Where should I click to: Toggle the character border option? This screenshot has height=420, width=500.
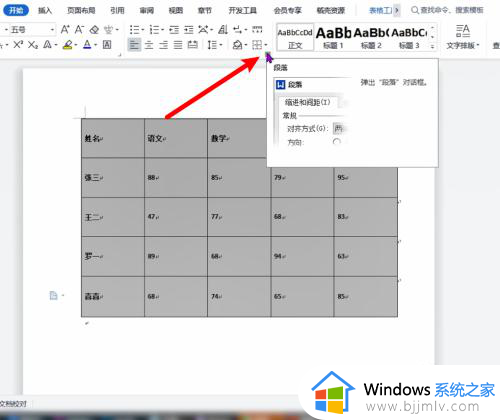[x=107, y=45]
